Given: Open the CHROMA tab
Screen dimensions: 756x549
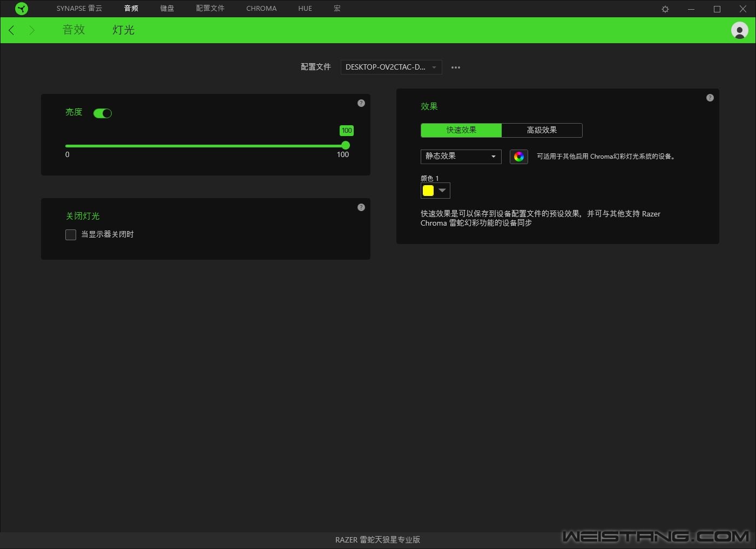Looking at the screenshot, I should click(x=261, y=9).
